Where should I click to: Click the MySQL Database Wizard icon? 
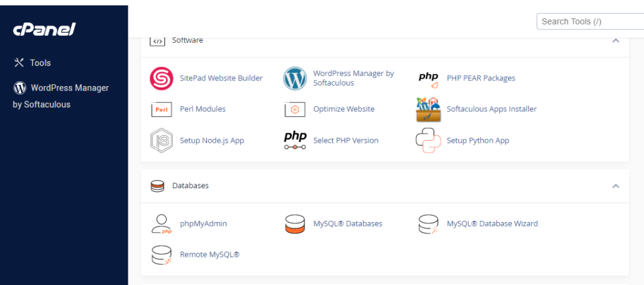(428, 224)
